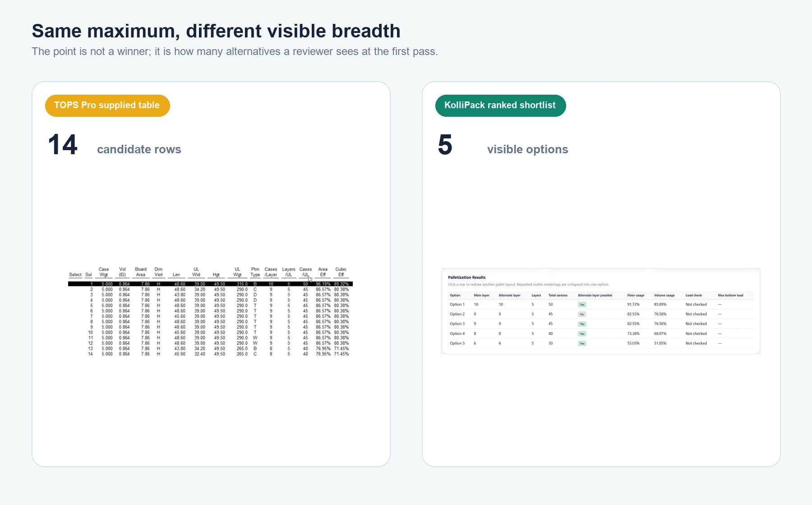Click the Layers /UL column header
The image size is (812, 505).
click(289, 272)
